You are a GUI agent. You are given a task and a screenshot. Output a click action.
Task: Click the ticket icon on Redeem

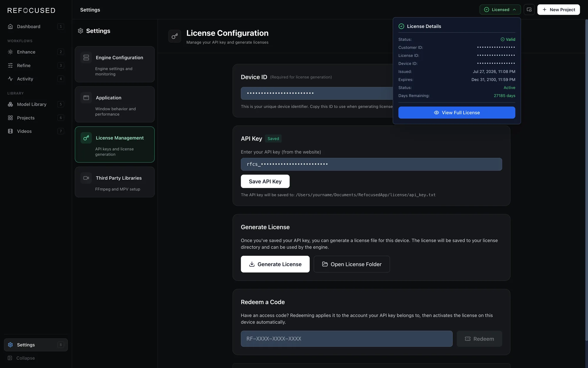(468, 339)
